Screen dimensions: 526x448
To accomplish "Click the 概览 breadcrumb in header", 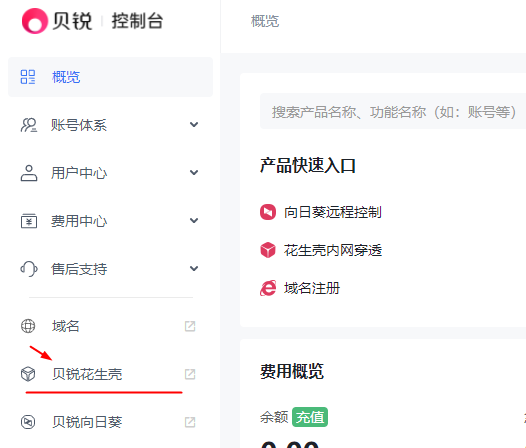I will [x=265, y=21].
